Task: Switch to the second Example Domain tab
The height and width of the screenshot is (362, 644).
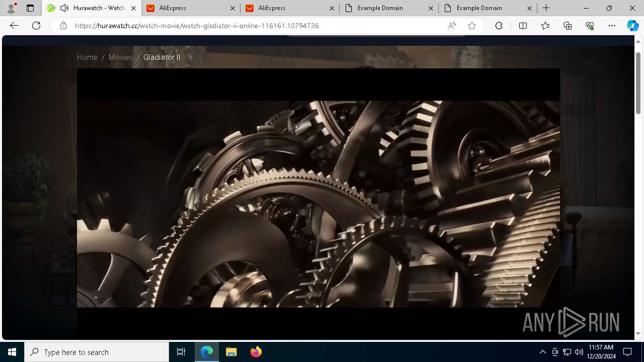Action: [488, 8]
